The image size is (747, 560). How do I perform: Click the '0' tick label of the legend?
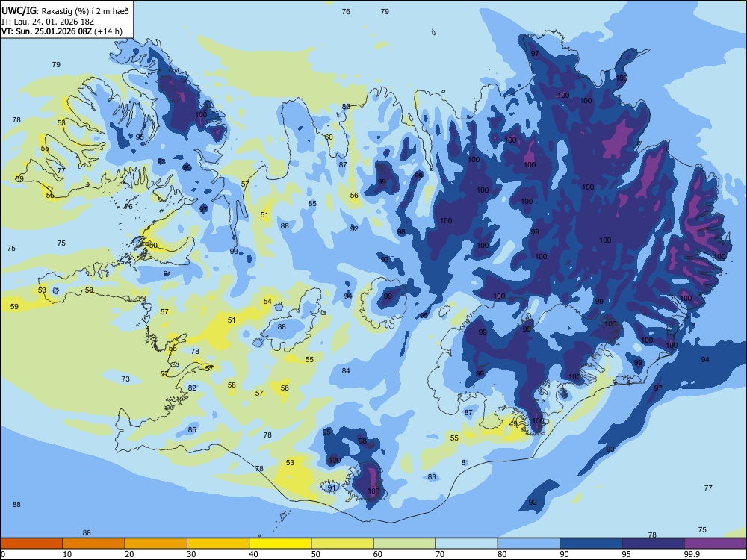coord(3,554)
